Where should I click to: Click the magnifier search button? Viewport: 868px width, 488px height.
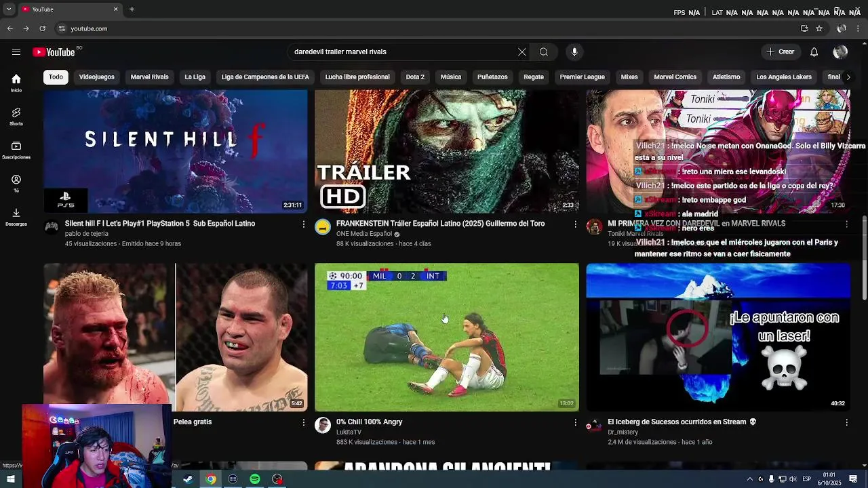[544, 52]
